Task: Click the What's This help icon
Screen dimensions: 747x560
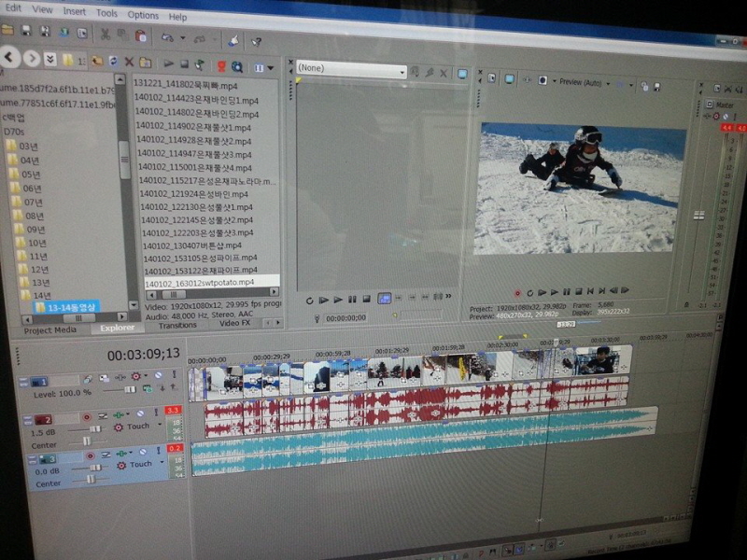Action: (256, 42)
